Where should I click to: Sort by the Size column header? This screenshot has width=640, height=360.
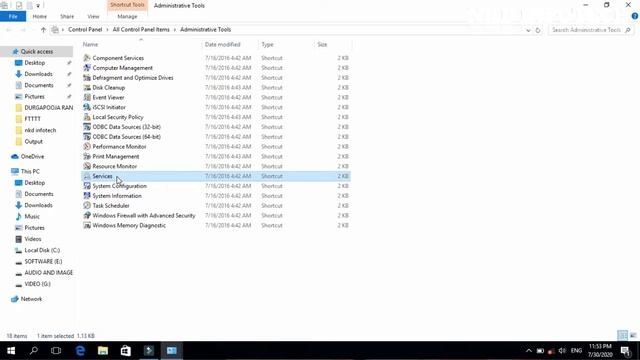(322, 44)
